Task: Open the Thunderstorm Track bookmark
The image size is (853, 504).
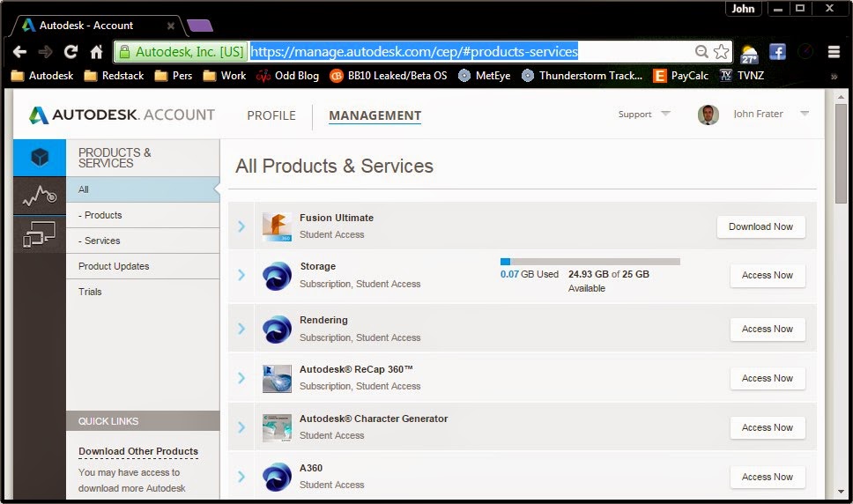Action: [582, 76]
